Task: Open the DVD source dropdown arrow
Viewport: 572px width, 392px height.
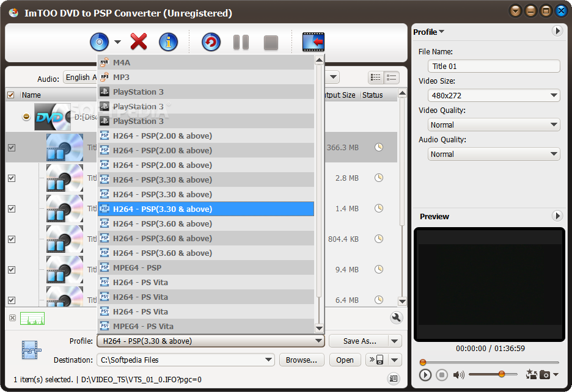Action: [x=117, y=42]
